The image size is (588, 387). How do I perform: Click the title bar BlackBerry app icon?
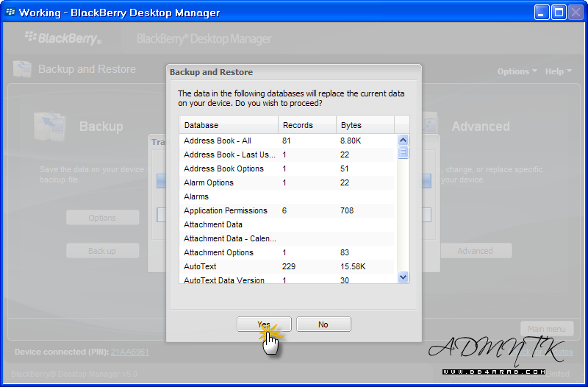point(10,13)
